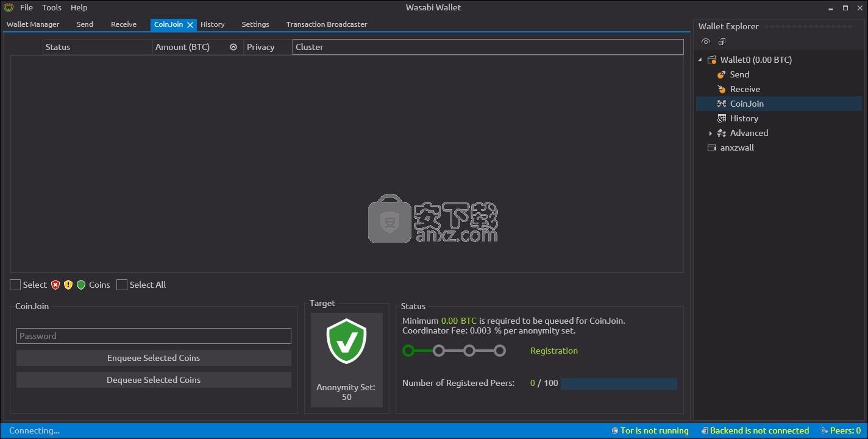Image resolution: width=868 pixels, height=439 pixels.
Task: Click the red X shield icon
Action: click(x=55, y=285)
